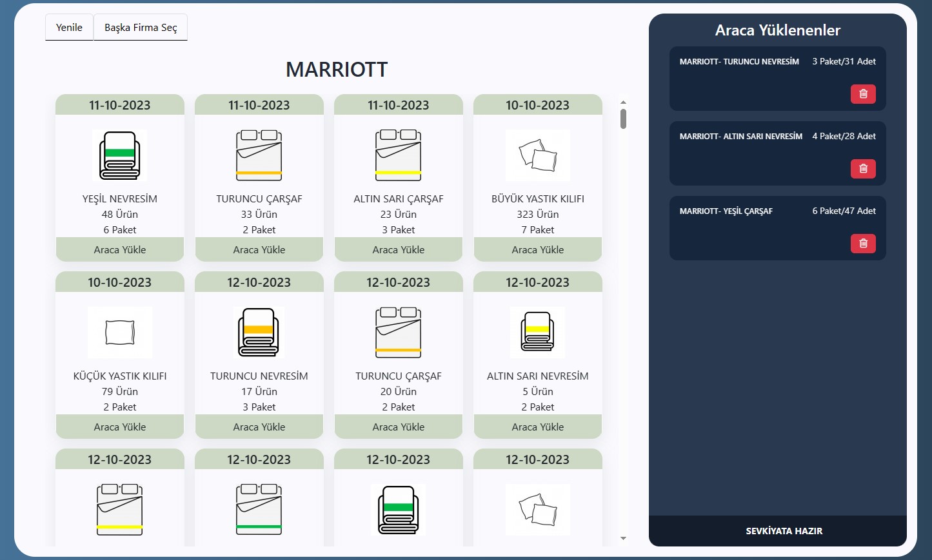The height and width of the screenshot is (560, 932).
Task: Click the 12-10-2023 header of ALTIN SARI NEVRESİM card
Action: coord(538,282)
